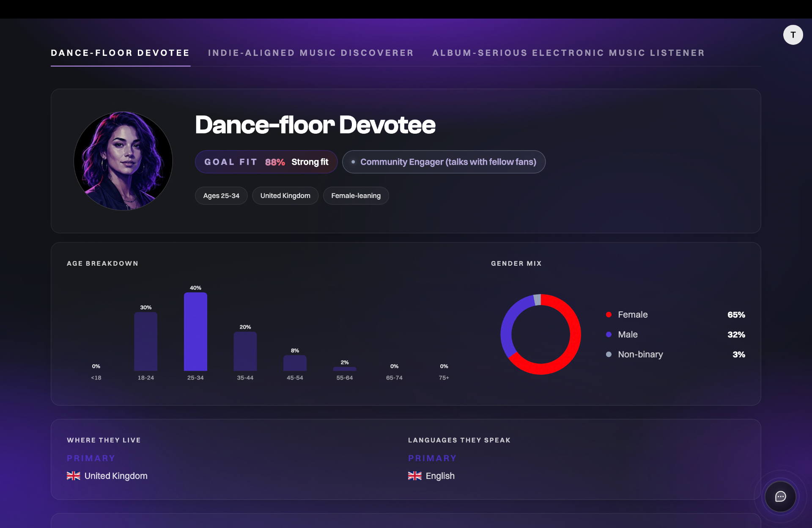
Task: Click the Female 65% value
Action: tap(736, 315)
